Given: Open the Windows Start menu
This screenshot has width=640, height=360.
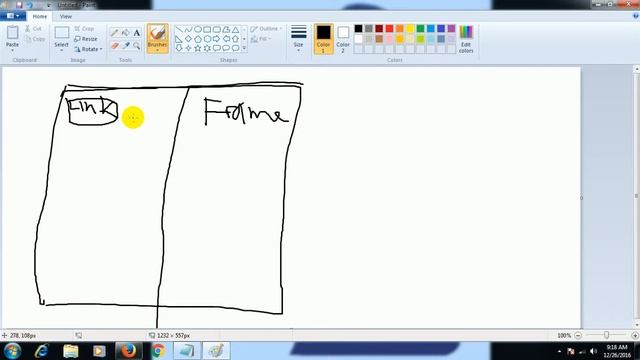Looking at the screenshot, I should coord(13,351).
